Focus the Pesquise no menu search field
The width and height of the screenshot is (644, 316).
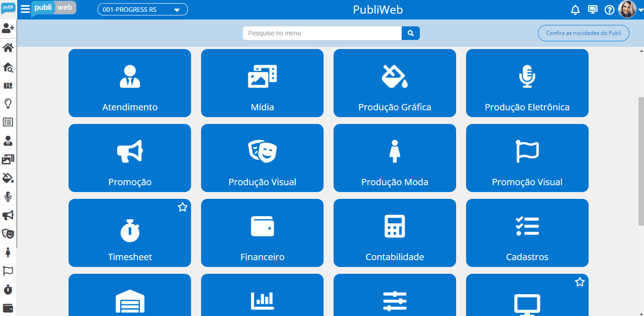[x=322, y=33]
